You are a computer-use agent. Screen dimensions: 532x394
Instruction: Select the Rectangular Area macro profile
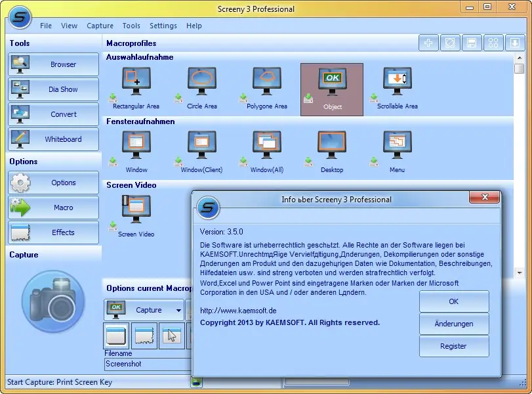[x=136, y=88]
